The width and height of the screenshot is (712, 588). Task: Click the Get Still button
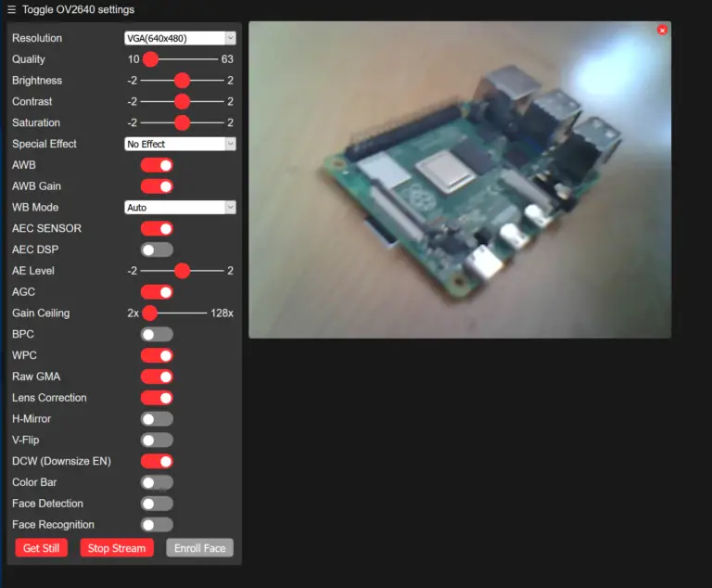[x=42, y=548]
